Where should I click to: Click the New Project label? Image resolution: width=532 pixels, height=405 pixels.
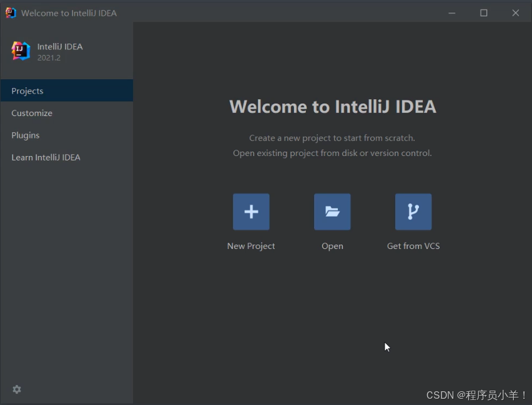tap(251, 246)
